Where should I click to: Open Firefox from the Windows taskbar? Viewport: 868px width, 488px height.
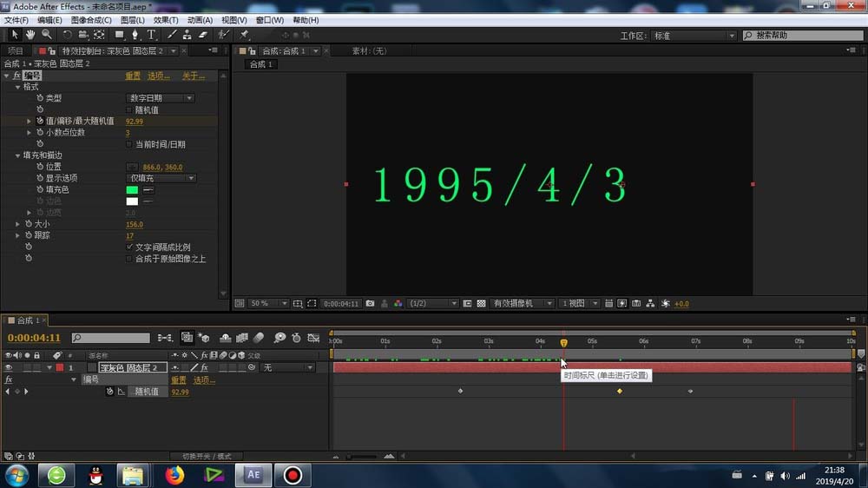(x=175, y=475)
